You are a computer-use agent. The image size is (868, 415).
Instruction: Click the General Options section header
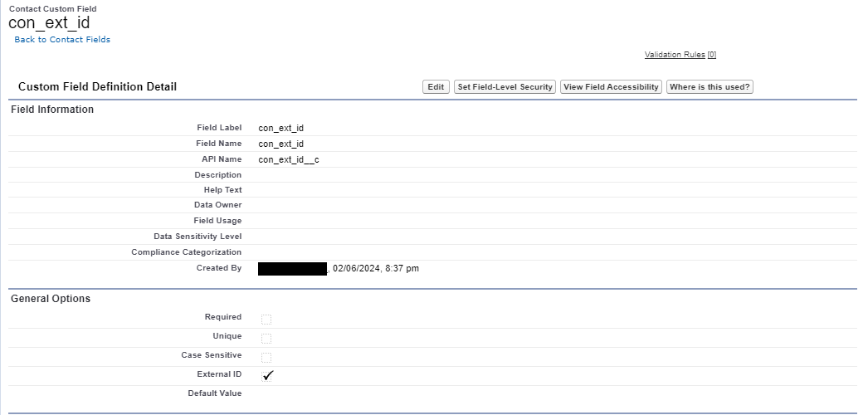click(51, 299)
